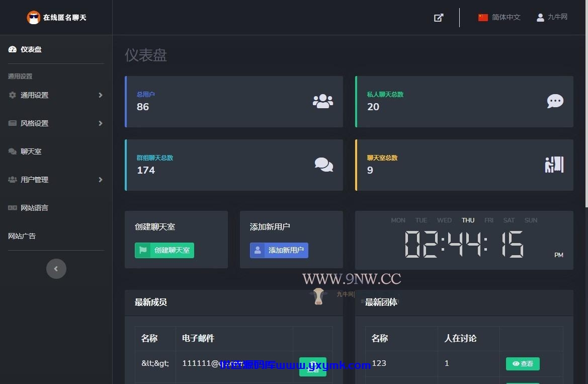
Task: Click 查看 button for group 123
Action: point(523,363)
